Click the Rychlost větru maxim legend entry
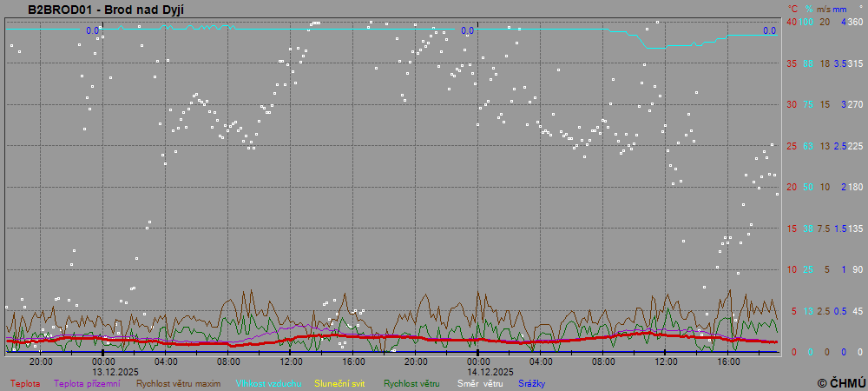This screenshot has width=868, height=391. 178,383
